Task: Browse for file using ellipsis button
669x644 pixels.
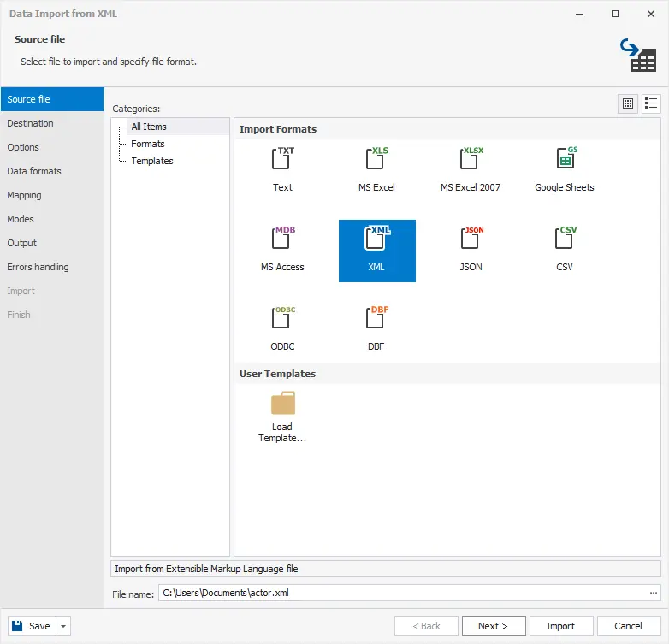Action: click(x=654, y=593)
